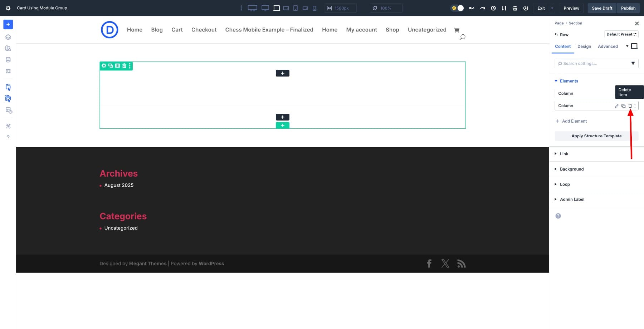Undo the last change in the top toolbar
Image resolution: width=644 pixels, height=329 pixels.
click(x=472, y=8)
